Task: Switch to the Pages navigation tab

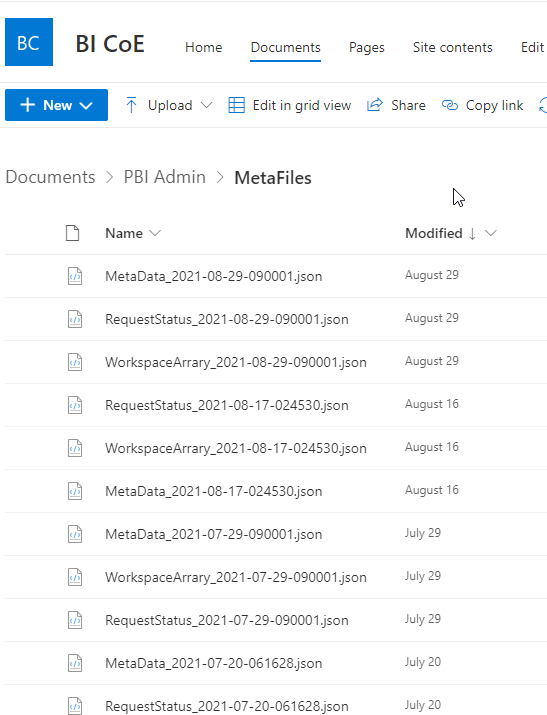Action: click(x=367, y=47)
